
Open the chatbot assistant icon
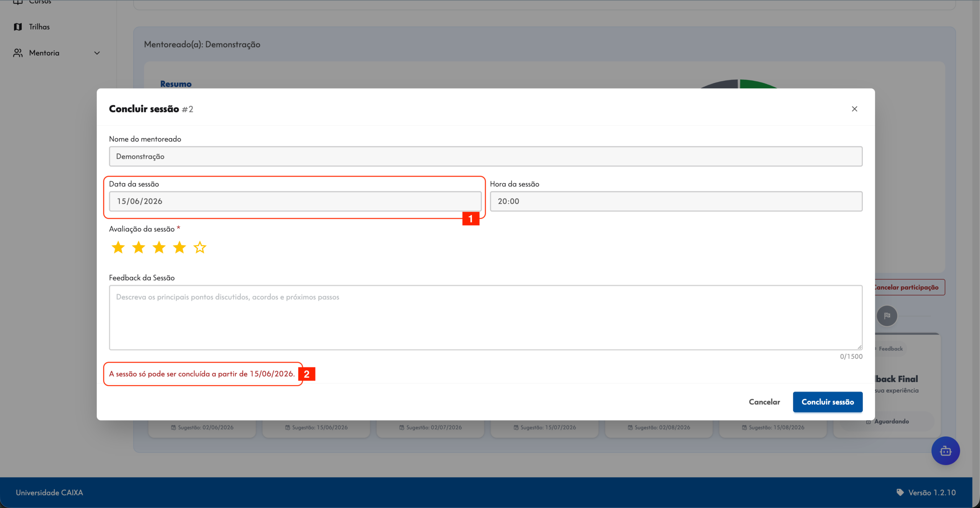point(946,451)
